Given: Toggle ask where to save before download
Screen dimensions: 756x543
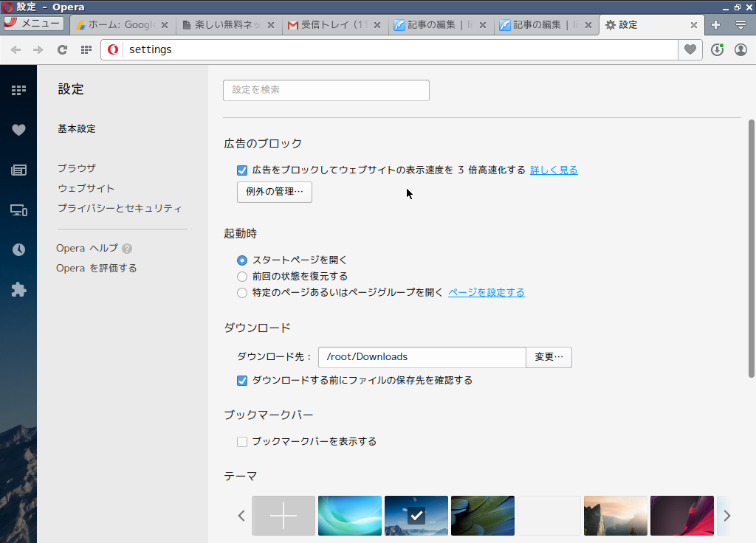Looking at the screenshot, I should click(x=242, y=381).
